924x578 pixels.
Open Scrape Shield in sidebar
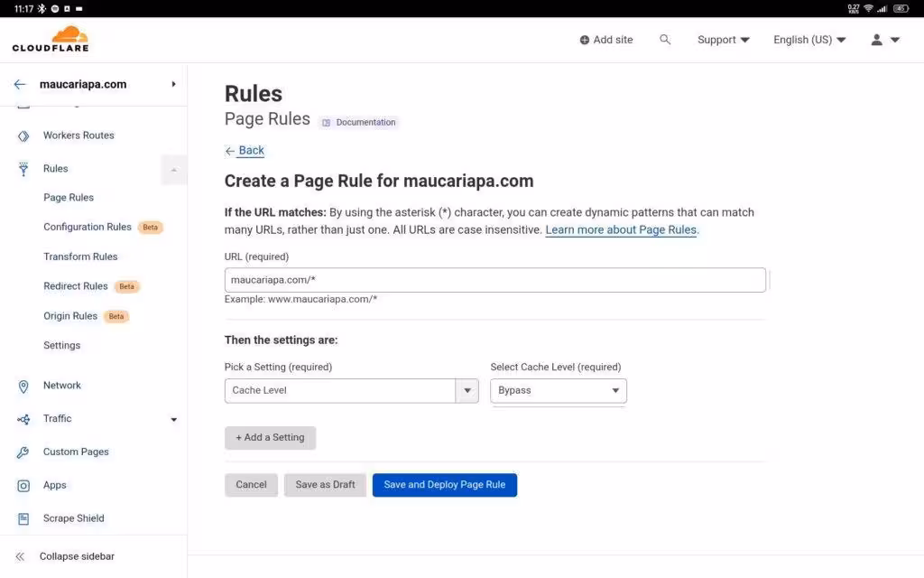point(73,517)
